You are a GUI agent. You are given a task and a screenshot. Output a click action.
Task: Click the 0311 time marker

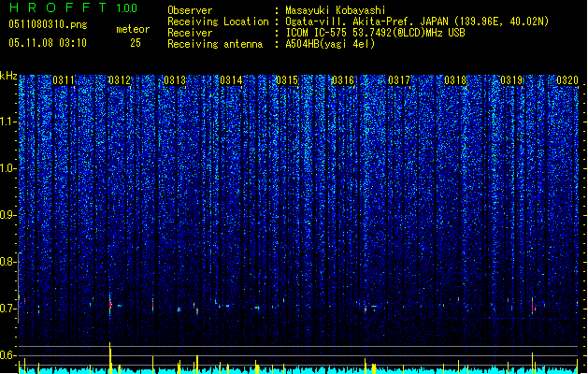(x=64, y=79)
